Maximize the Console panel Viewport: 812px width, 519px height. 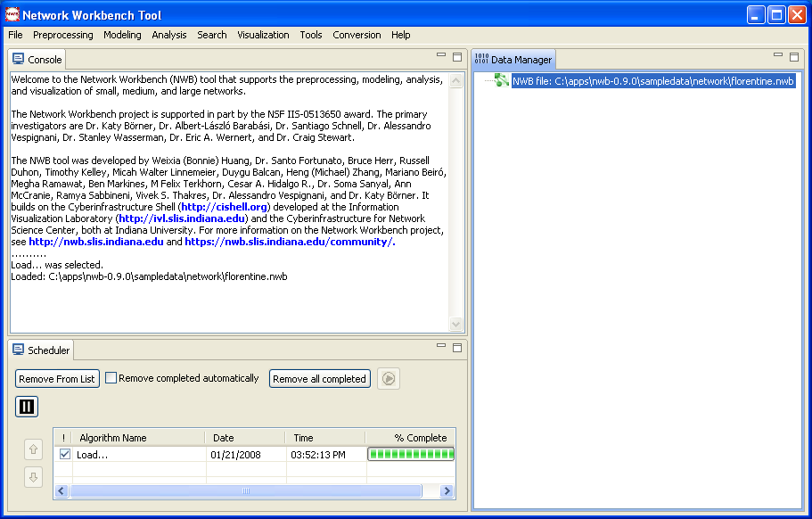pos(456,57)
